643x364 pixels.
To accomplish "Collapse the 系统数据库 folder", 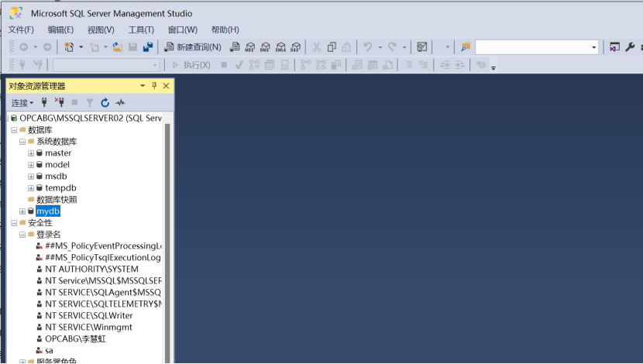I will (22, 142).
